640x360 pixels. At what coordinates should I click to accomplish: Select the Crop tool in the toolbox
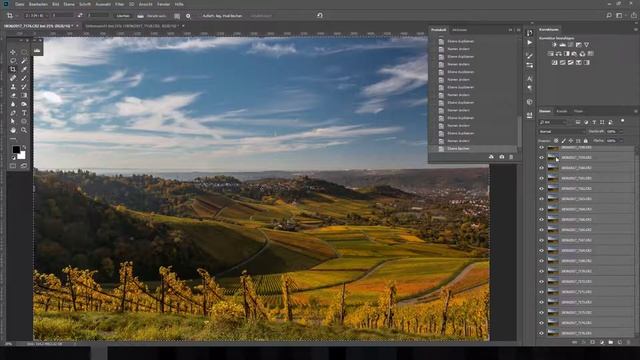[13, 69]
